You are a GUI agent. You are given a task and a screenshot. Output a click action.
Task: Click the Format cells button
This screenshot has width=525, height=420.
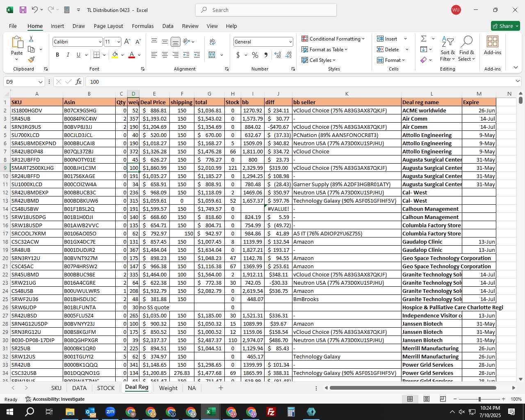(x=391, y=60)
